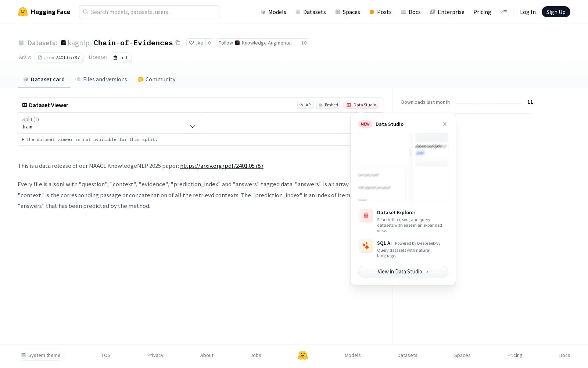Switch to Files and versions tab

(x=101, y=79)
